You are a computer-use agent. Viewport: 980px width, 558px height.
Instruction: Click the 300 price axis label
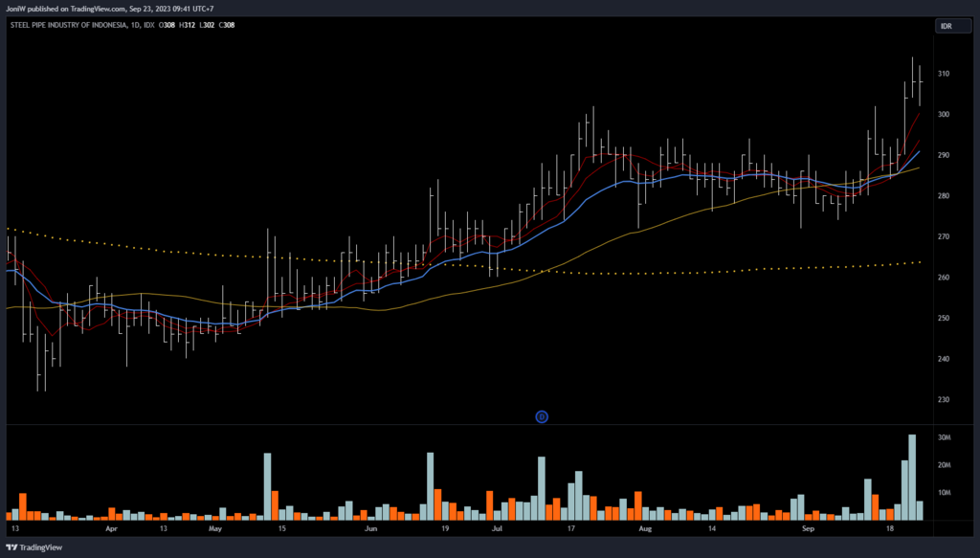944,115
